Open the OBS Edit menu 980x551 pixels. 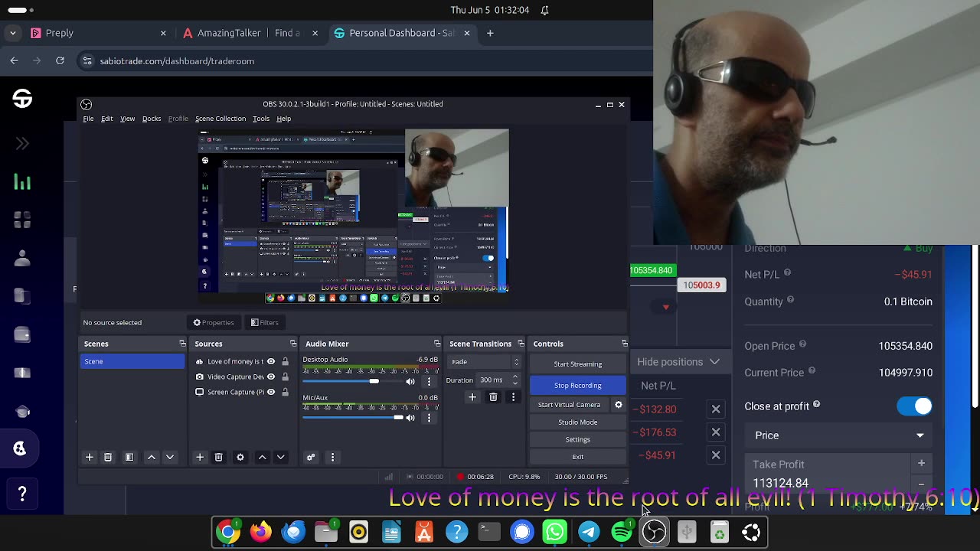(107, 119)
